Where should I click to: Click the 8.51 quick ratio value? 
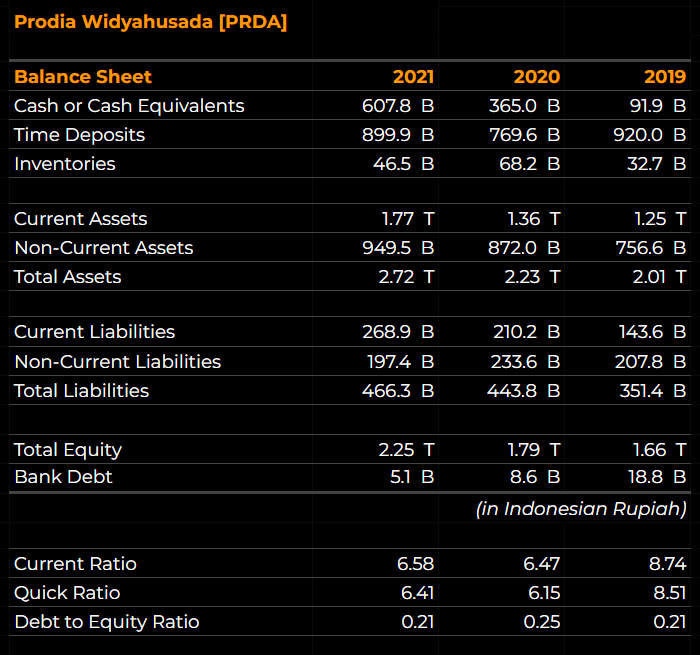click(670, 593)
